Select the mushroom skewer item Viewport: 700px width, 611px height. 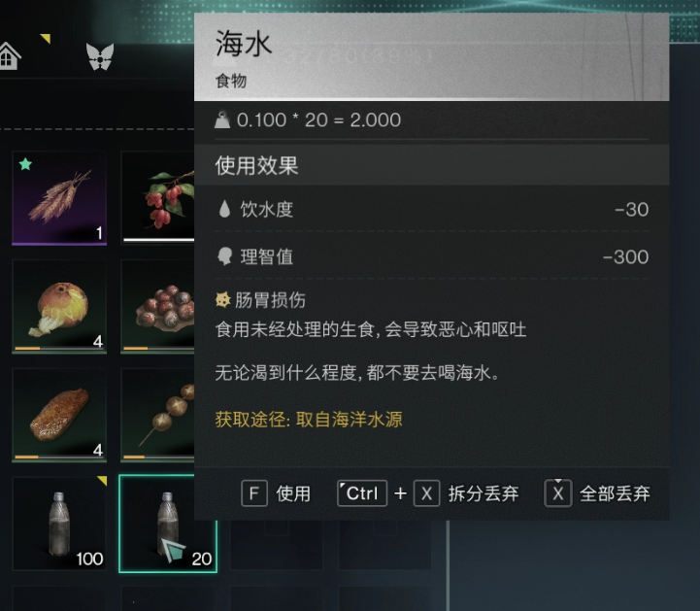(157, 415)
